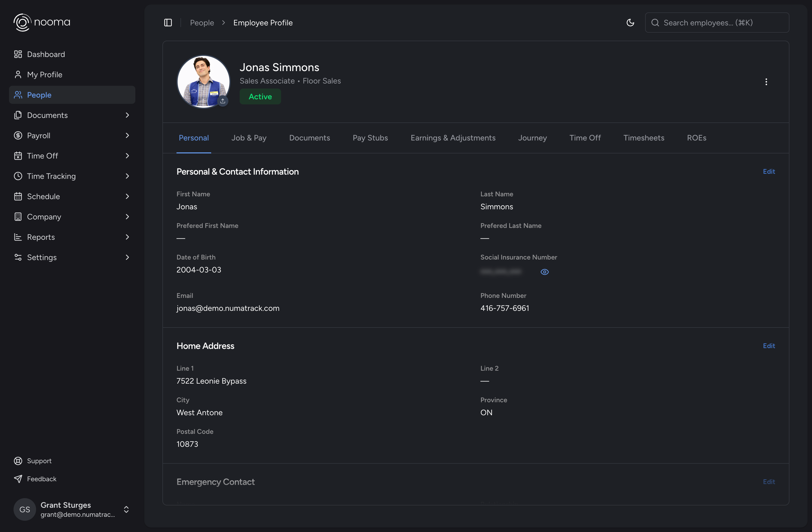This screenshot has height=532, width=812.
Task: Go to My Profile
Action: [x=72, y=74]
